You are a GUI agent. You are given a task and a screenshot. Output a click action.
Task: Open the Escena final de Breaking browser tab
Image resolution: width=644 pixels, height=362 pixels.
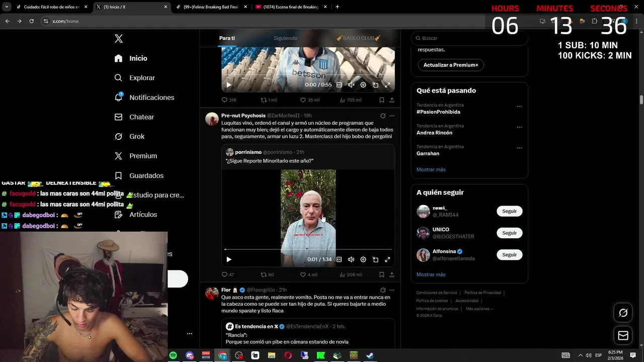[291, 7]
